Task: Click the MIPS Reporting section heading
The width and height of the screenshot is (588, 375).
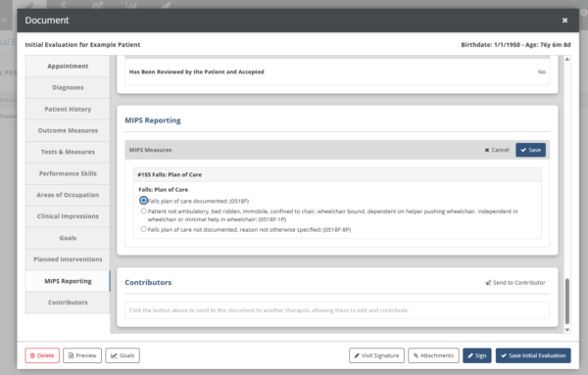Action: tap(153, 120)
